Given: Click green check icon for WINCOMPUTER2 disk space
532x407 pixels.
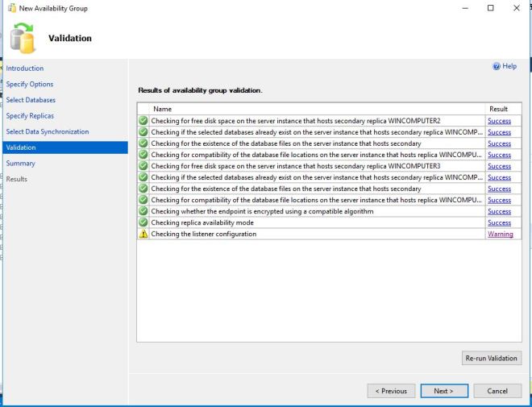Looking at the screenshot, I should click(x=143, y=121).
